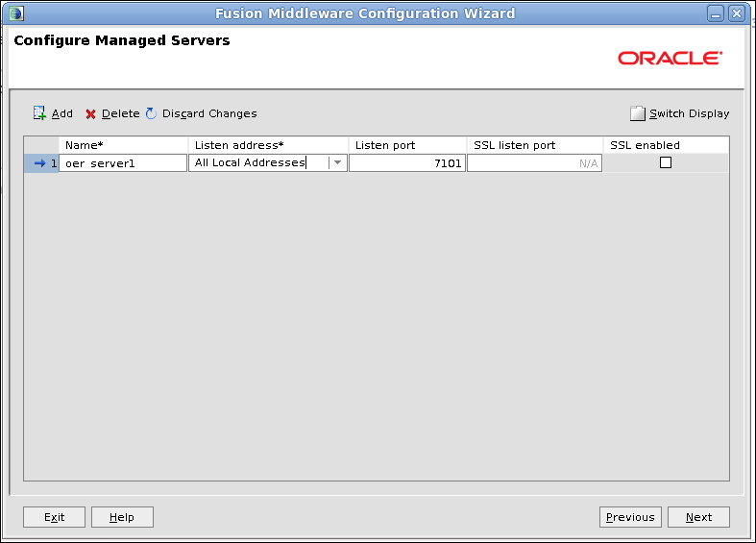Click the SSL enabled column header

[666, 145]
